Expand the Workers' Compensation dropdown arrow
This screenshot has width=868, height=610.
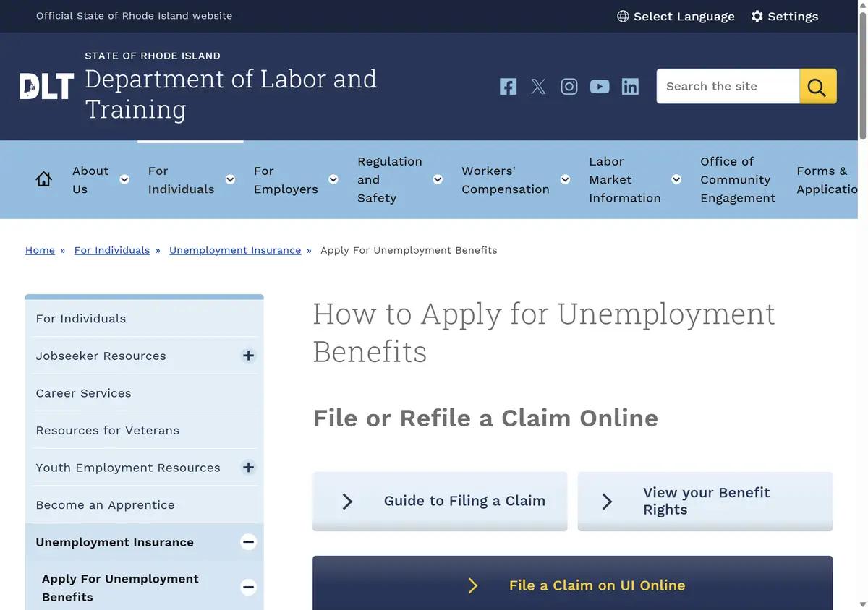tap(565, 179)
